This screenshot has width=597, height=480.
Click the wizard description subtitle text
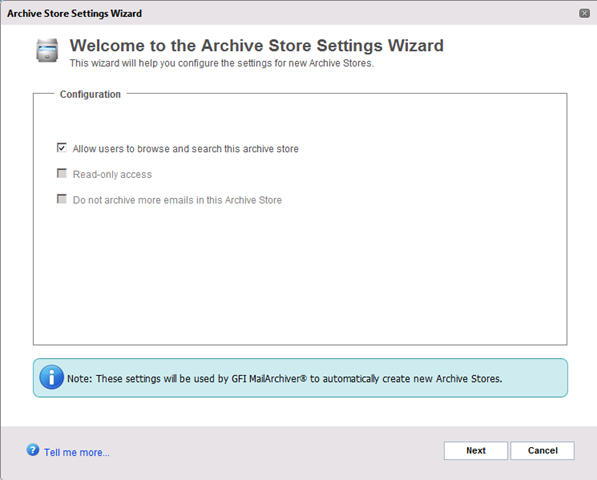pyautogui.click(x=222, y=63)
